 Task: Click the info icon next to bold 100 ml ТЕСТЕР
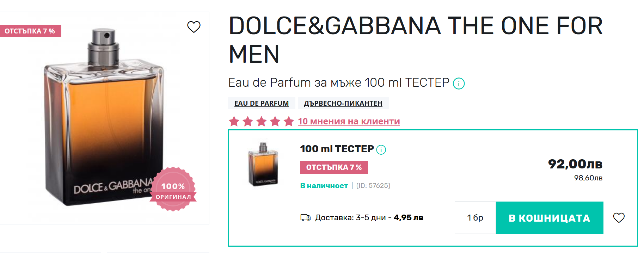381,150
